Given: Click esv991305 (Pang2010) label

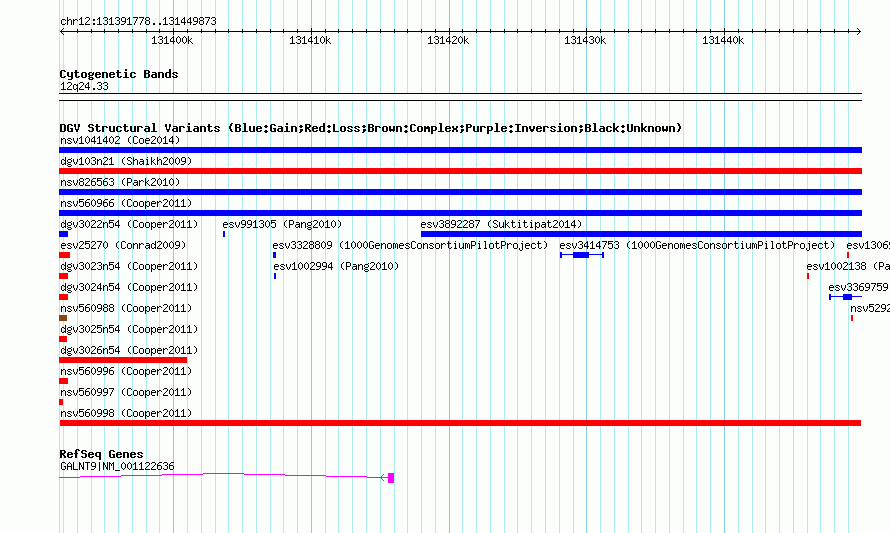Looking at the screenshot, I should click(282, 224).
